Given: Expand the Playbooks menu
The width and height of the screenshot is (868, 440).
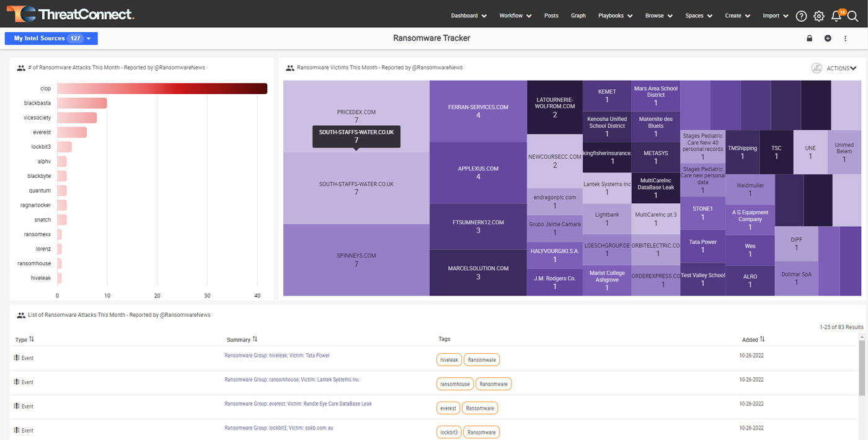Looking at the screenshot, I should (x=615, y=16).
